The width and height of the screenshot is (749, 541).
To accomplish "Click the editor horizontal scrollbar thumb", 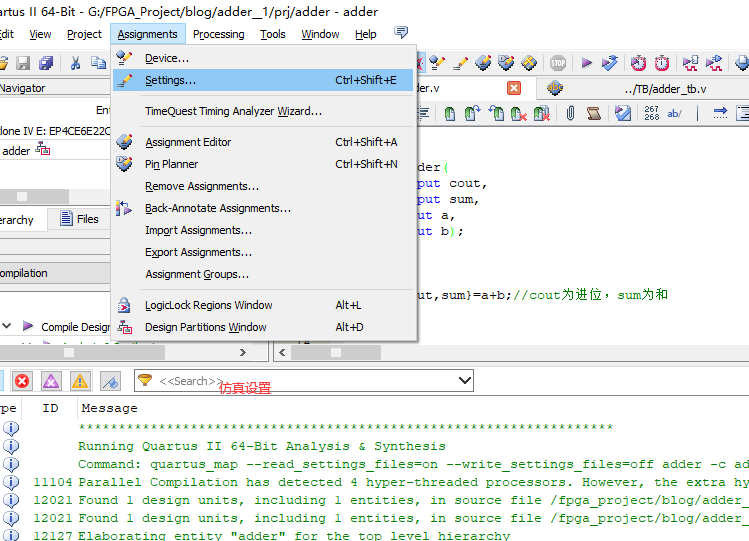I will (x=336, y=353).
